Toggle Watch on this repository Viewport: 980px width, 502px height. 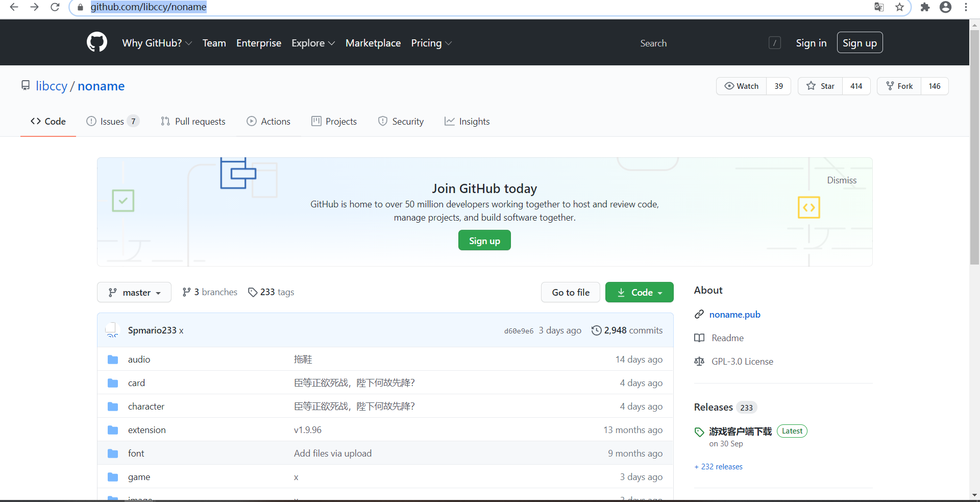coord(742,86)
